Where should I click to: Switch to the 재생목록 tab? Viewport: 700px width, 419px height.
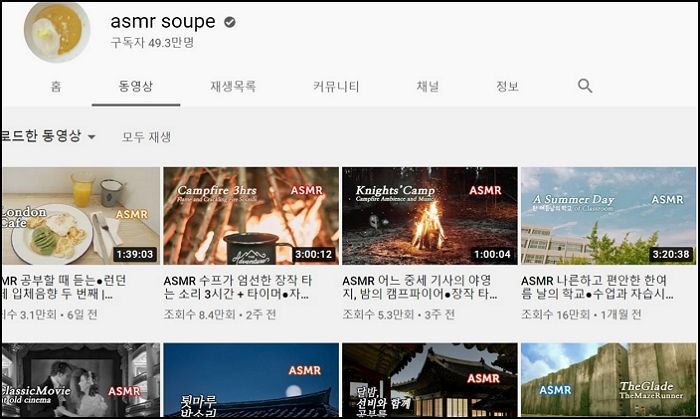pos(233,86)
